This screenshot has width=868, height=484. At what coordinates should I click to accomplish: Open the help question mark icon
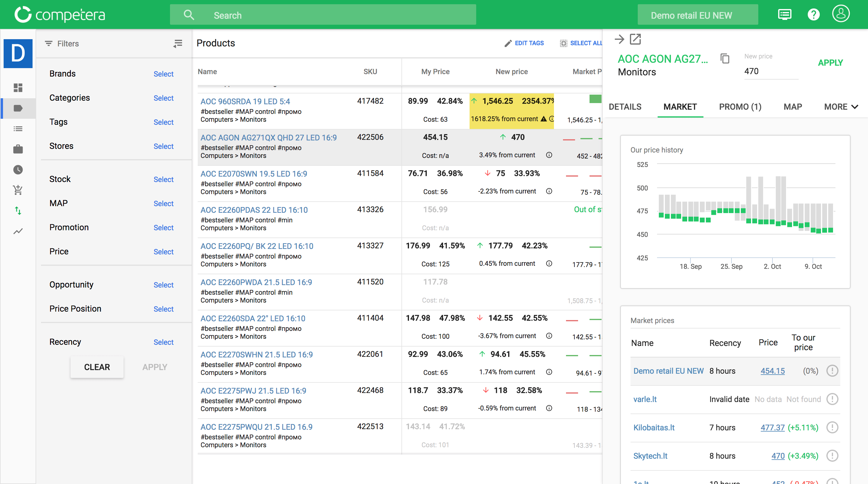(x=814, y=14)
